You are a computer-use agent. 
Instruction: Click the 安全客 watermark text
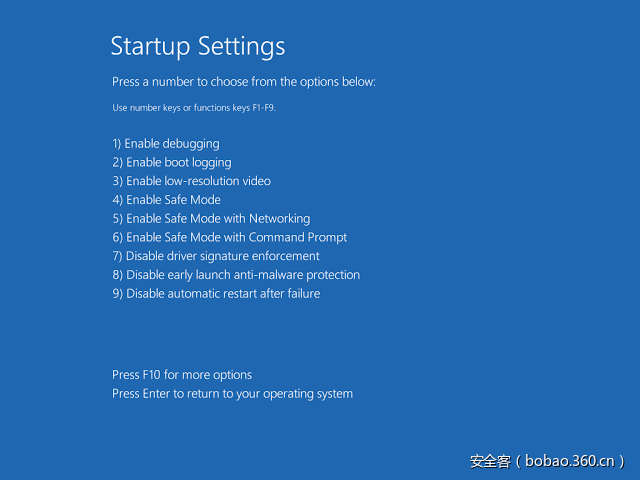pos(491,461)
